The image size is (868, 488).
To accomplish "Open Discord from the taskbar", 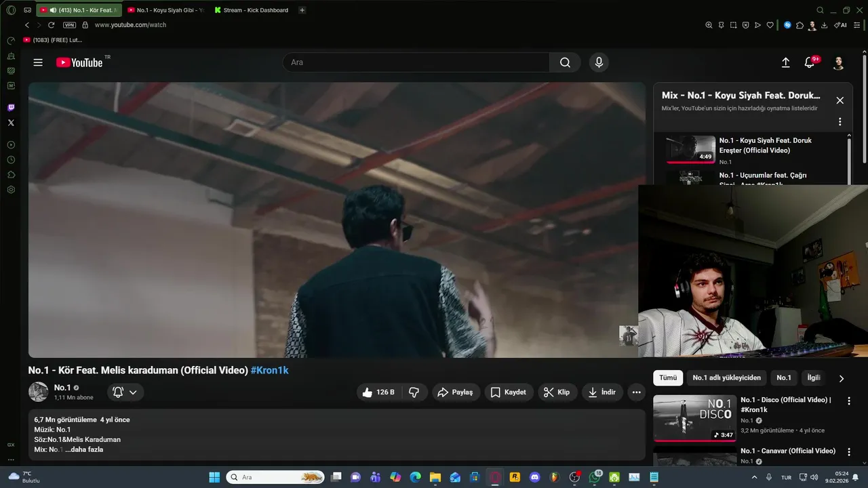I will point(534,477).
